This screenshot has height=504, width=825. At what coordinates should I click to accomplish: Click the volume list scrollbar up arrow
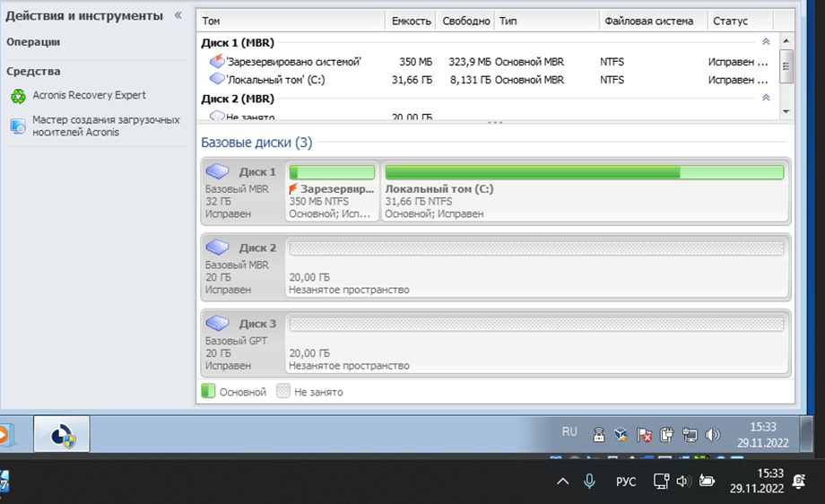pyautogui.click(x=786, y=41)
